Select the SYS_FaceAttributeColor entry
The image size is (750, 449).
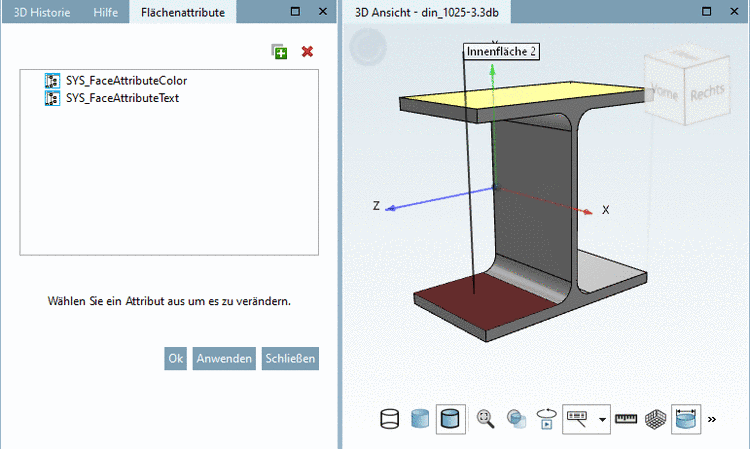click(x=126, y=80)
